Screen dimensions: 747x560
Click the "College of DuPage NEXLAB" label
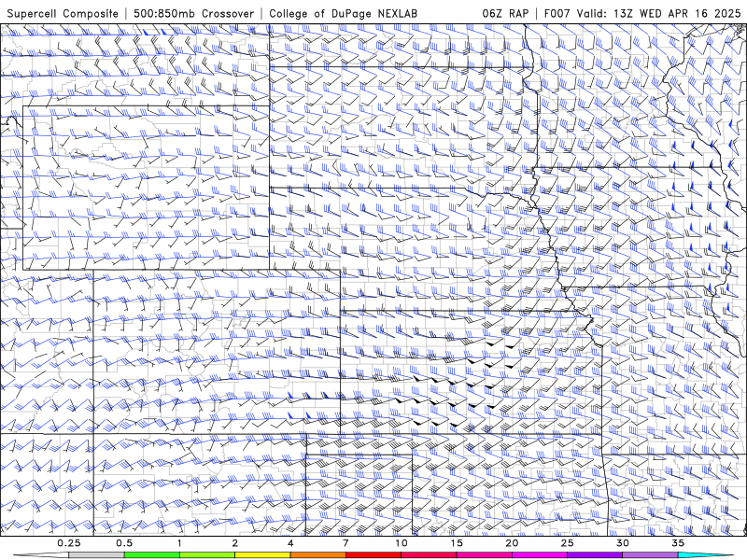(343, 13)
